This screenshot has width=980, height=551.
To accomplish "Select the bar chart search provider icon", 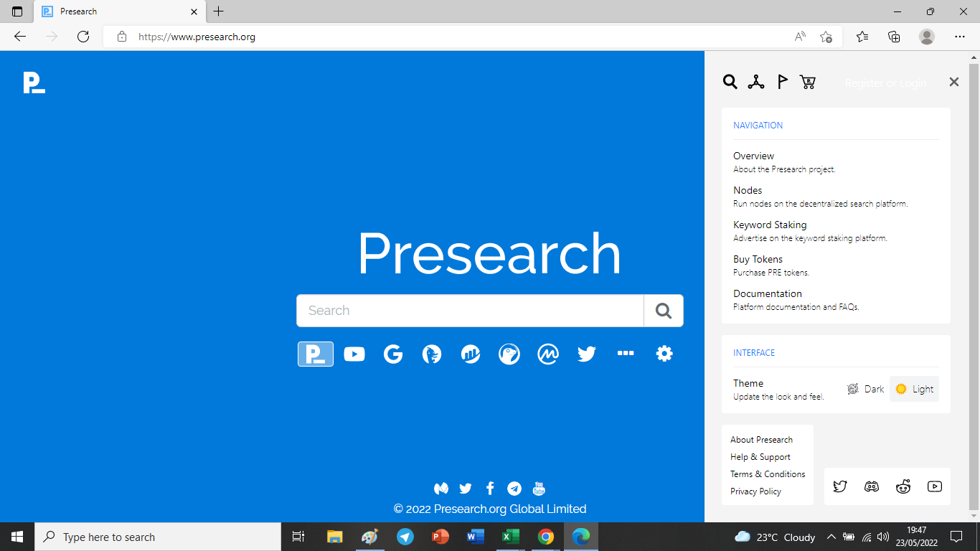I will 471,354.
